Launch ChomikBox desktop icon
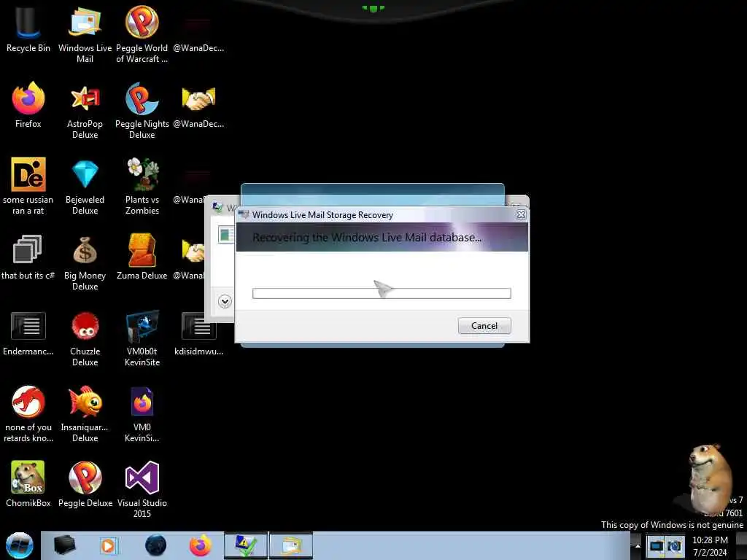Image resolution: width=747 pixels, height=560 pixels. (x=28, y=484)
